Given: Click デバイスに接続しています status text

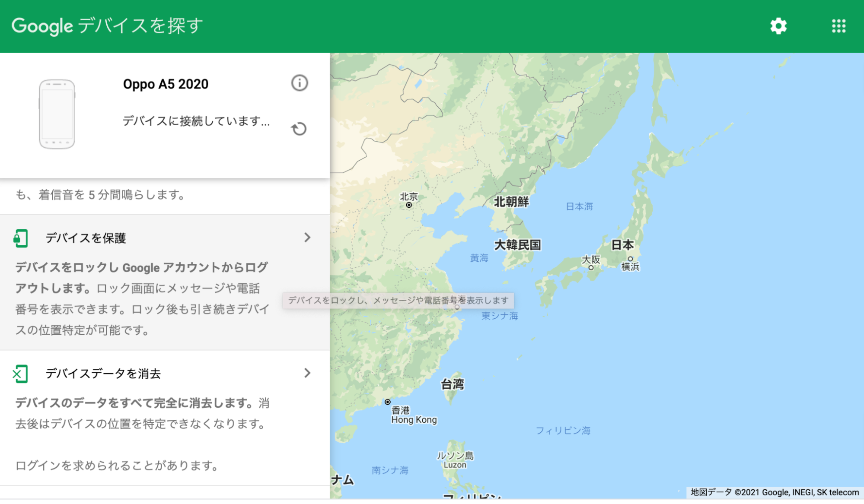Looking at the screenshot, I should [196, 121].
